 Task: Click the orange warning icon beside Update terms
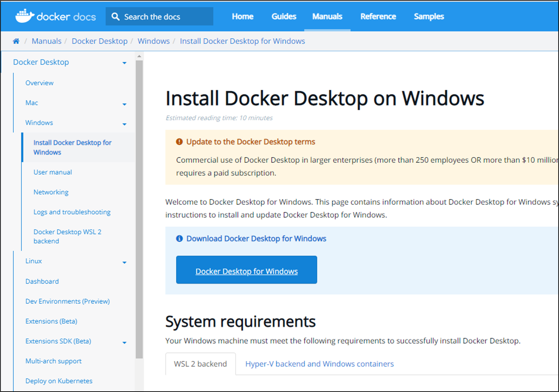click(179, 142)
